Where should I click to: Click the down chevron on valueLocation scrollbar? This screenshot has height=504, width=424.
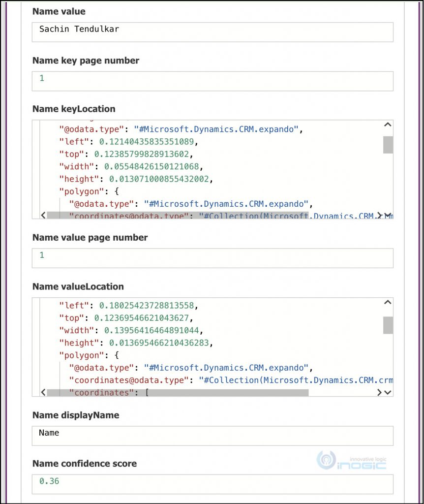point(388,392)
